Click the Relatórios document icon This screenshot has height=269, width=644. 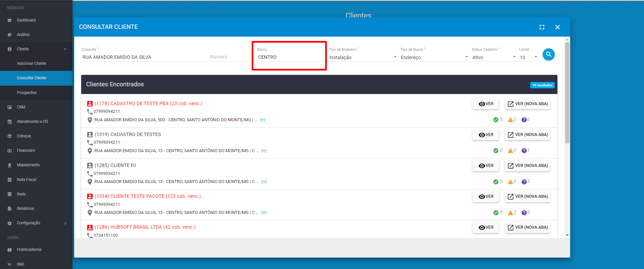[9, 209]
